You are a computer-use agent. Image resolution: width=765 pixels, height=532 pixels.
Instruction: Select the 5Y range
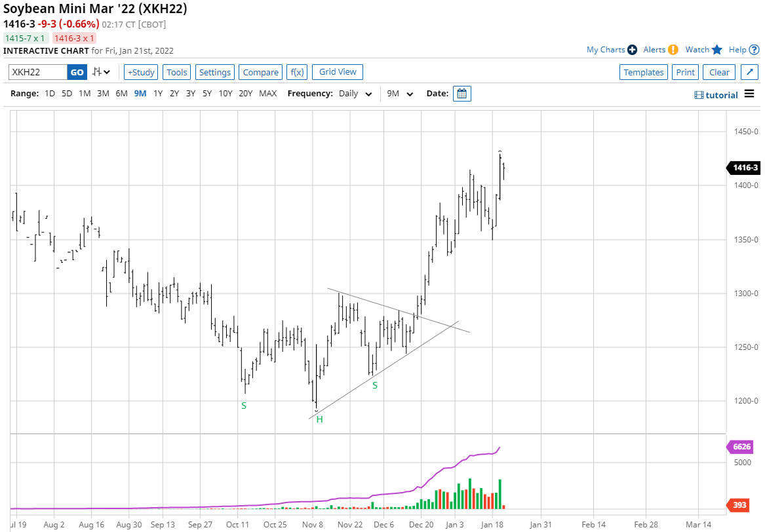[207, 94]
